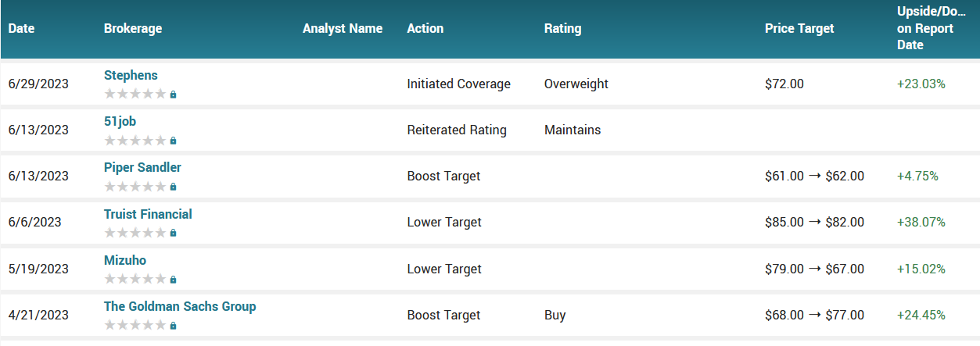The width and height of the screenshot is (980, 346).
Task: Click the lock icon under Stephens
Action: 174,95
